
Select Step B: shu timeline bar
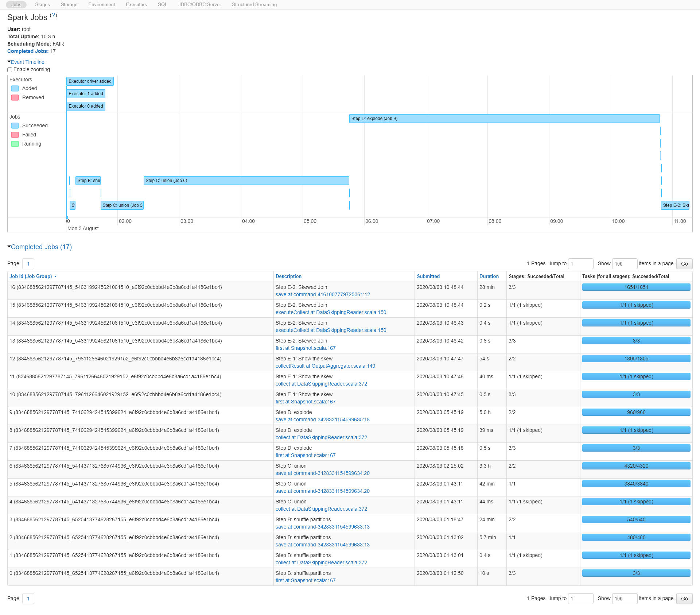coord(88,181)
